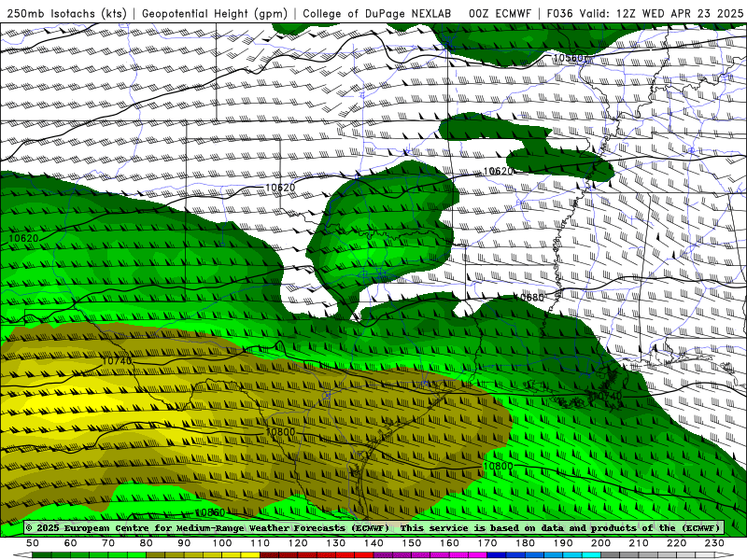Image resolution: width=747 pixels, height=560 pixels.
Task: Click the ECMWF copyright notice banner
Action: [373, 528]
